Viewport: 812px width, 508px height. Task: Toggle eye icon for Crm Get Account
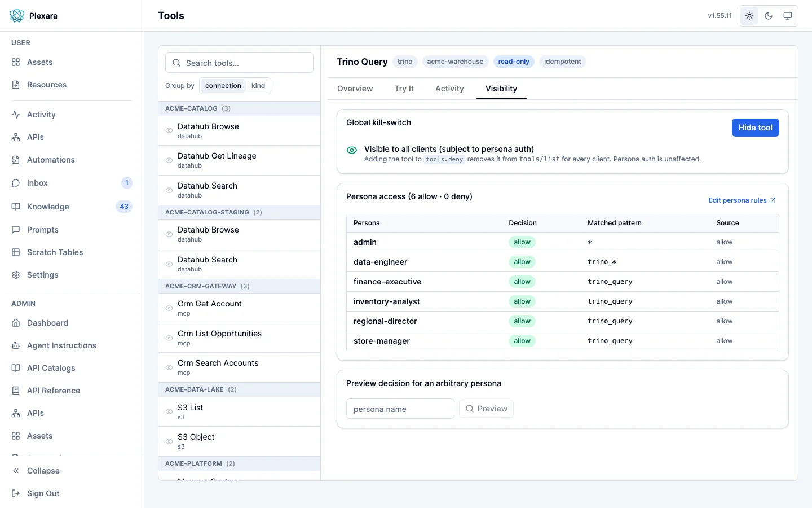169,308
